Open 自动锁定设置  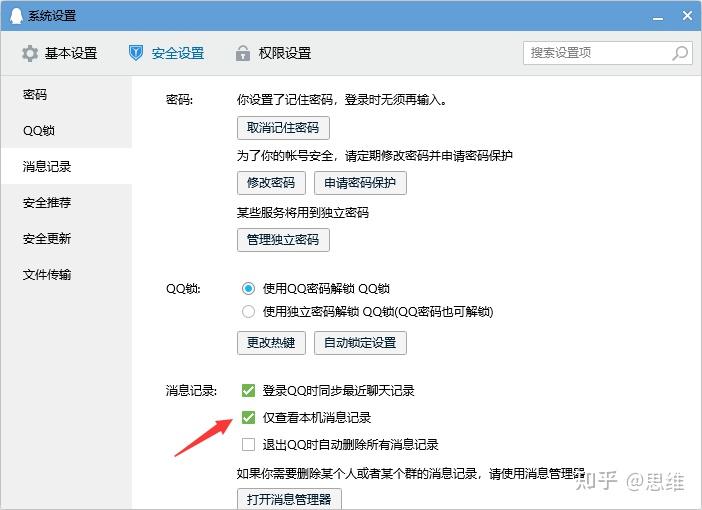tap(360, 343)
